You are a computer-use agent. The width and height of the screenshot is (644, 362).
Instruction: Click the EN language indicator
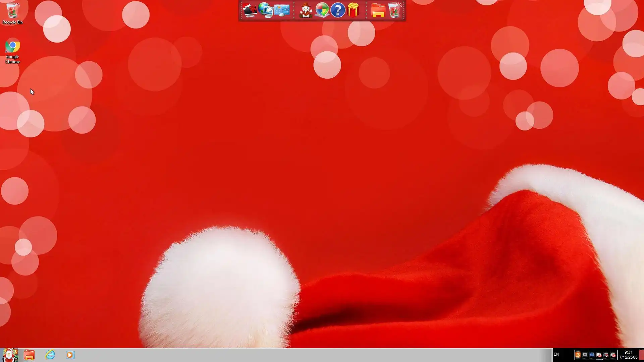click(556, 354)
